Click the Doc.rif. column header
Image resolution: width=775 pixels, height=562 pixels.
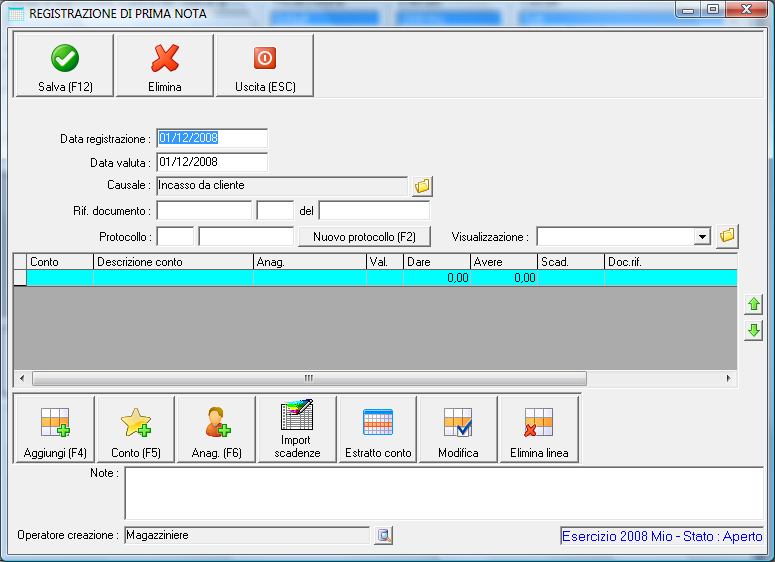[671, 262]
